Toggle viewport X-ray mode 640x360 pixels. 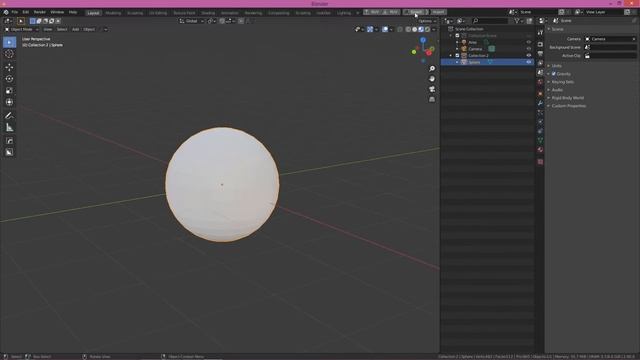click(x=400, y=29)
